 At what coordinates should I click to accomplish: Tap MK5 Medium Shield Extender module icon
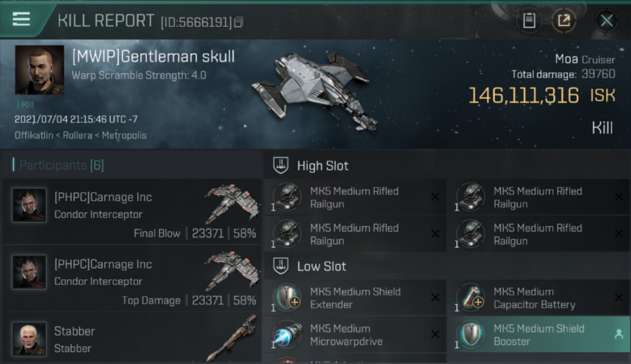click(286, 298)
